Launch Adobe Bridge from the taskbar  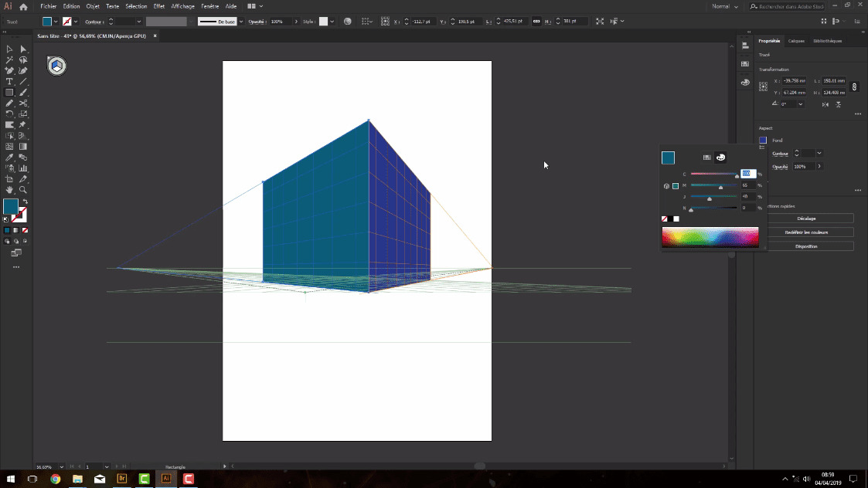click(121, 480)
